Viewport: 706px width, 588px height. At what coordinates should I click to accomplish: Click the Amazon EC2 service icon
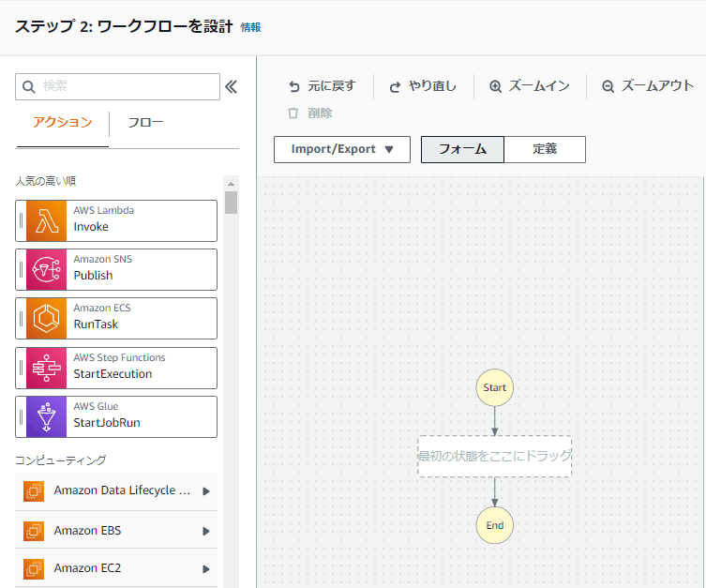click(x=34, y=568)
